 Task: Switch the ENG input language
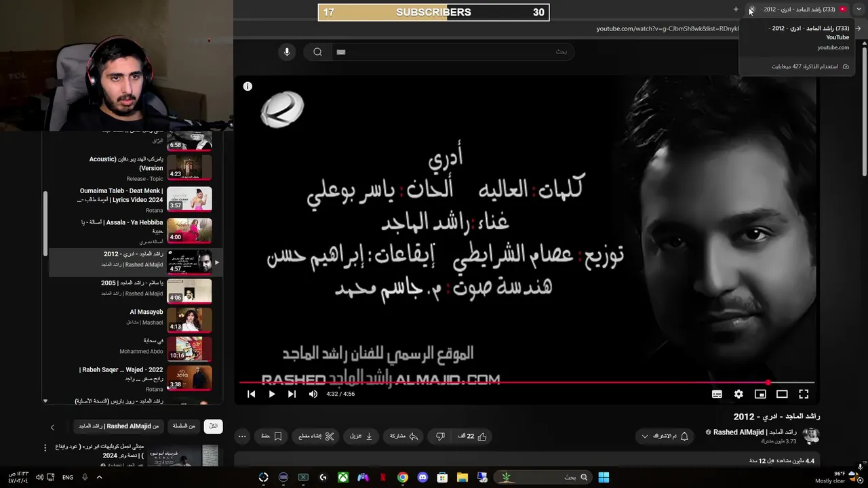coord(68,477)
